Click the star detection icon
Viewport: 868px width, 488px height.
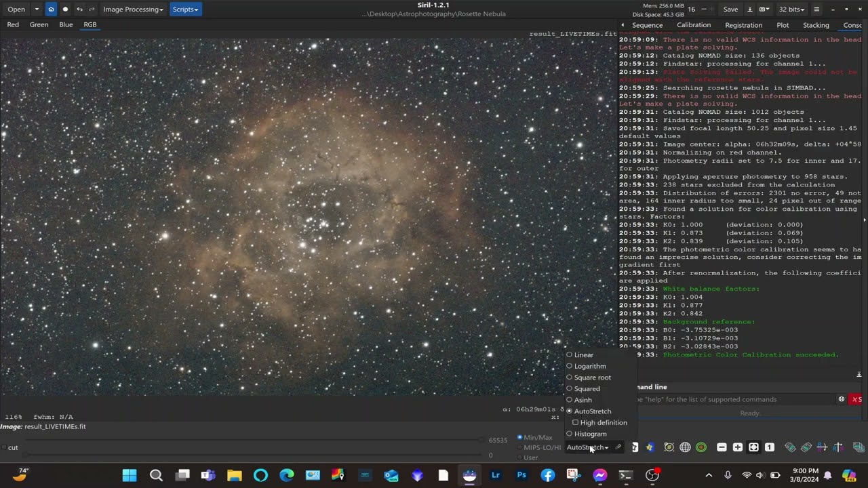pyautogui.click(x=651, y=447)
